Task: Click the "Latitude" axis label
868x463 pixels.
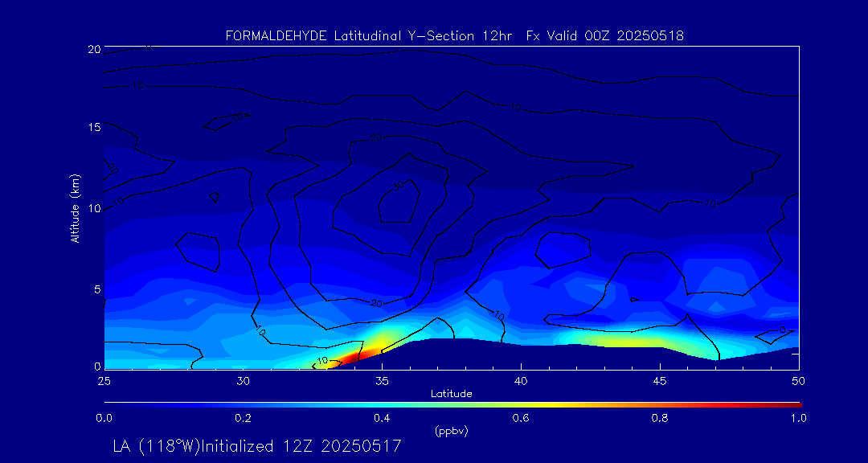Action: pos(451,395)
